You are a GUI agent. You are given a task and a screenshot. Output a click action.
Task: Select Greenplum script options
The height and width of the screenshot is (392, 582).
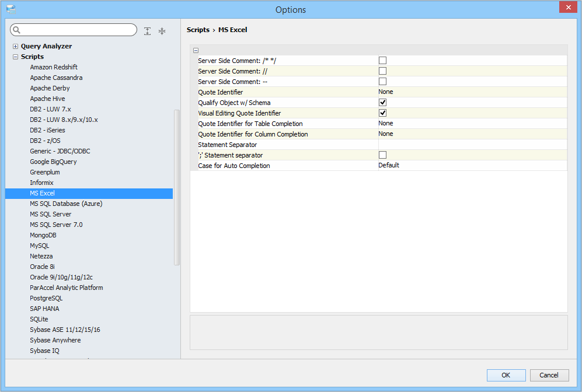(45, 172)
